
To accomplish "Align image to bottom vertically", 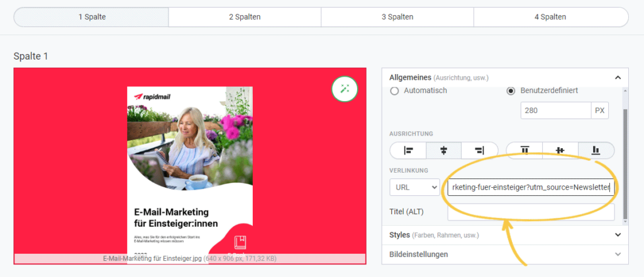I will [x=596, y=151].
